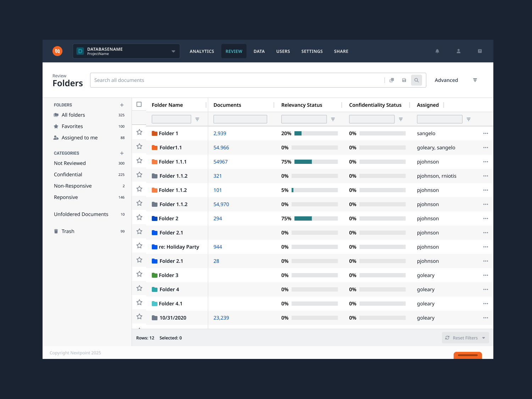
Task: Mark Folder 2 as a favorite
Action: click(x=139, y=217)
